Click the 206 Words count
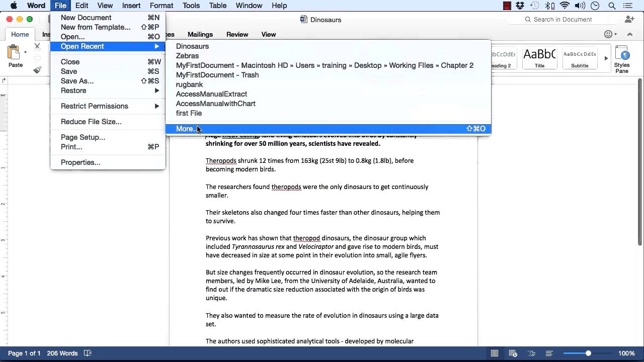Screen dimensions: 644x362 (62, 353)
